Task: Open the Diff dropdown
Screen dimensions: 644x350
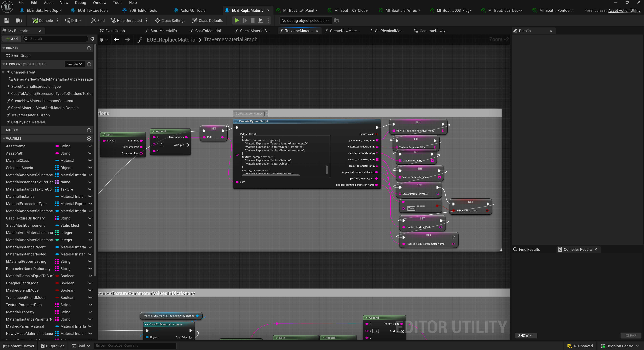Action: [73, 21]
